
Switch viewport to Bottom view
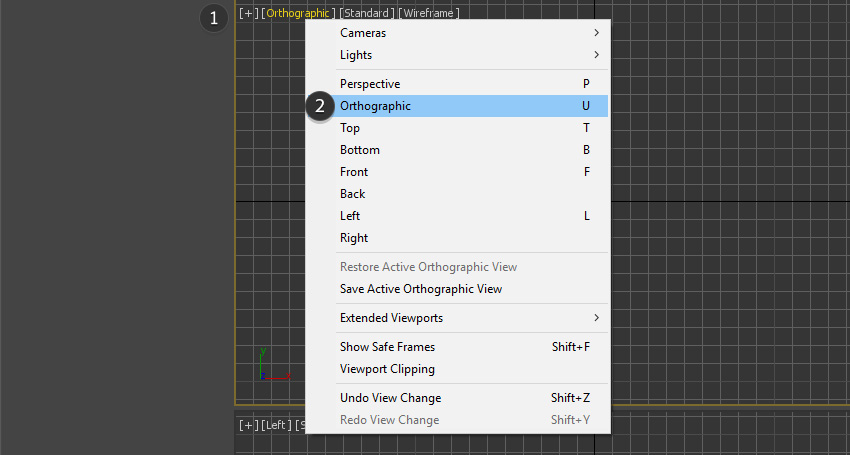(x=360, y=150)
